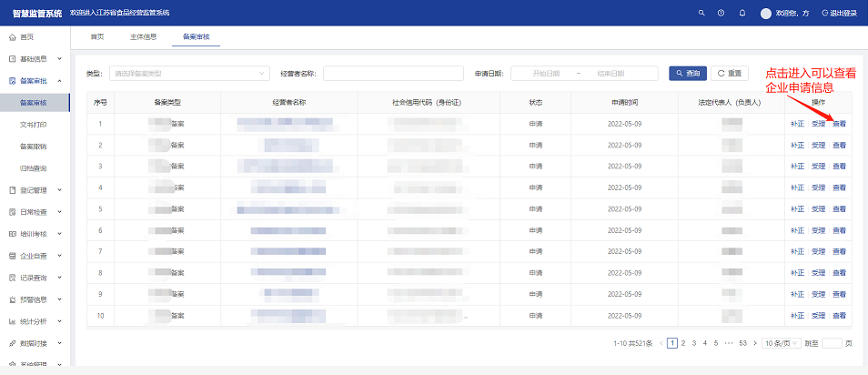Click the 预警信息 icon in sidebar
This screenshot has width=868, height=375.
click(x=12, y=299)
